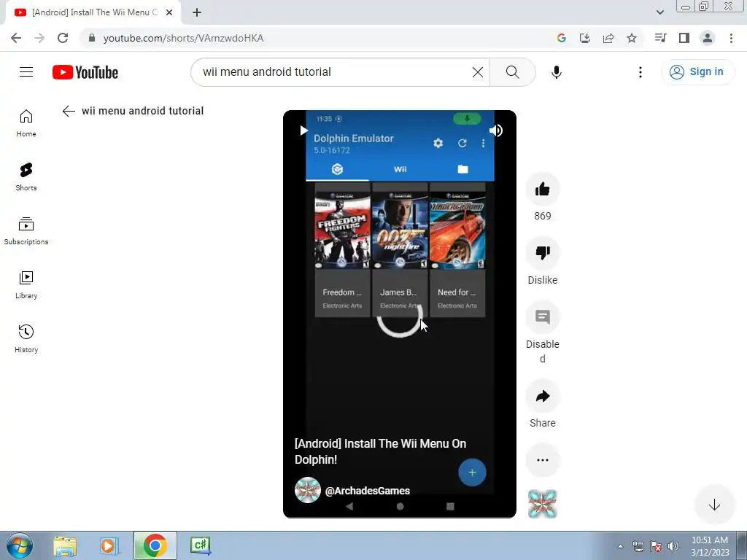Open the C# application in taskbar
This screenshot has width=747, height=560.
(200, 545)
